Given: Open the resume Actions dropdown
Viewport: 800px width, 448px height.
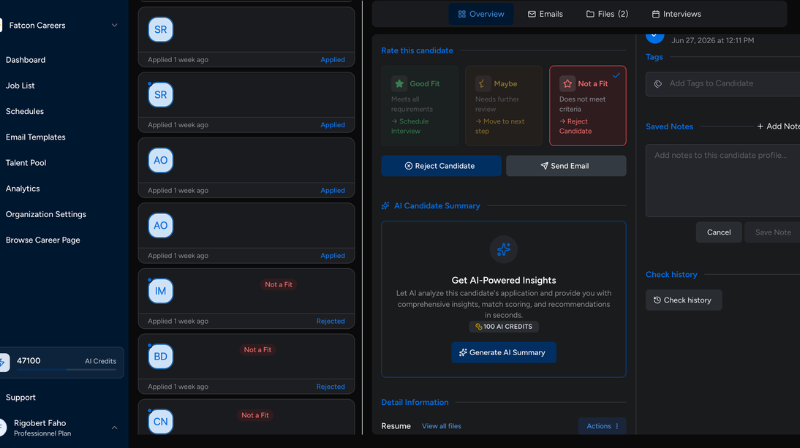Looking at the screenshot, I should [x=602, y=426].
